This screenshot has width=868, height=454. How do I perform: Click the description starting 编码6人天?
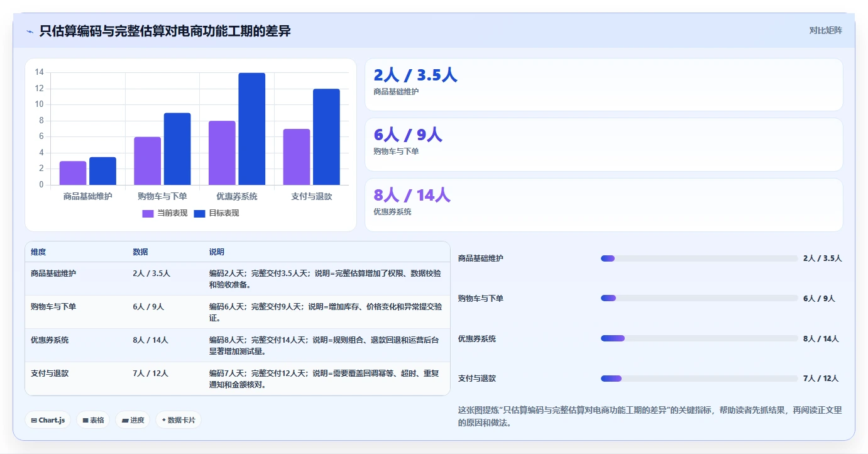point(326,313)
